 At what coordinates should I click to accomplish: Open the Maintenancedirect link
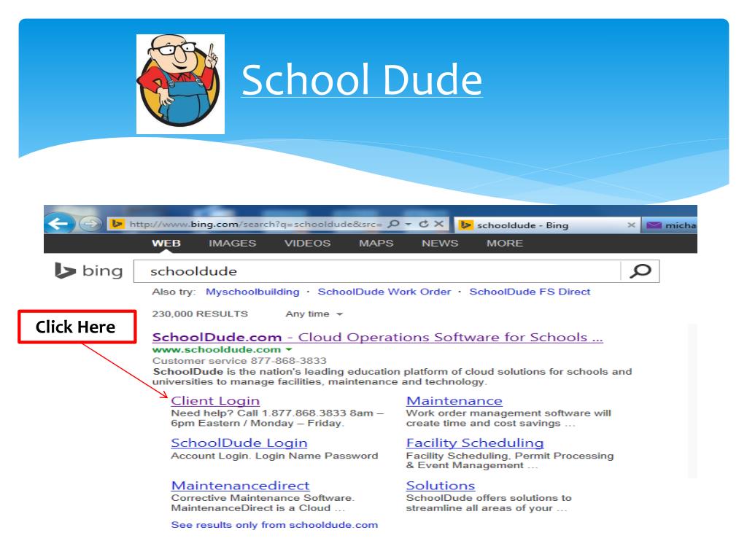click(x=240, y=486)
